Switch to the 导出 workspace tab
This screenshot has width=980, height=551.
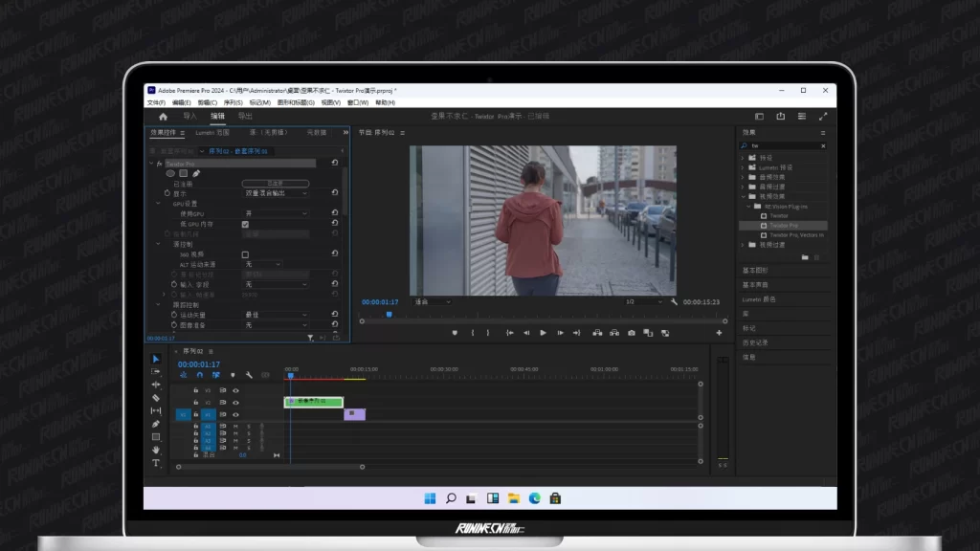tap(245, 116)
